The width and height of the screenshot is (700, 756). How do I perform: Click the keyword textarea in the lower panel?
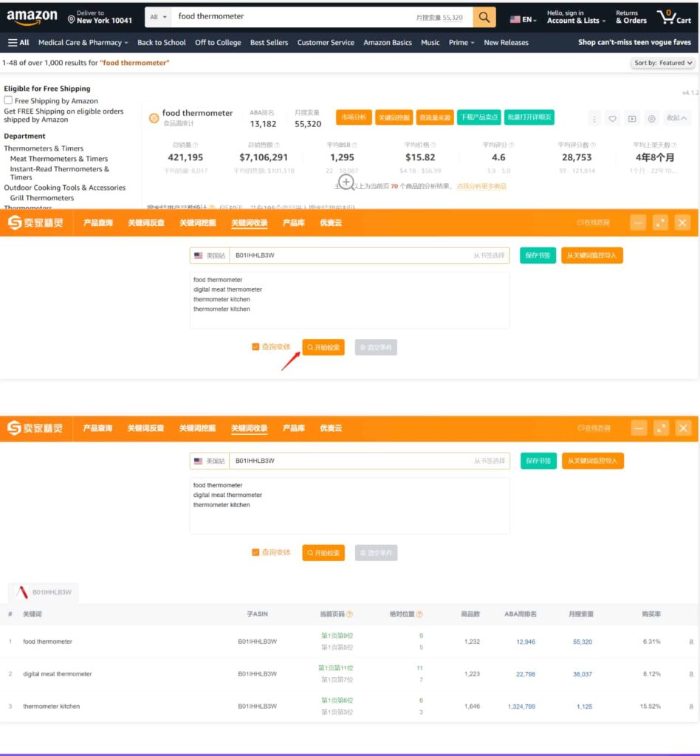349,506
